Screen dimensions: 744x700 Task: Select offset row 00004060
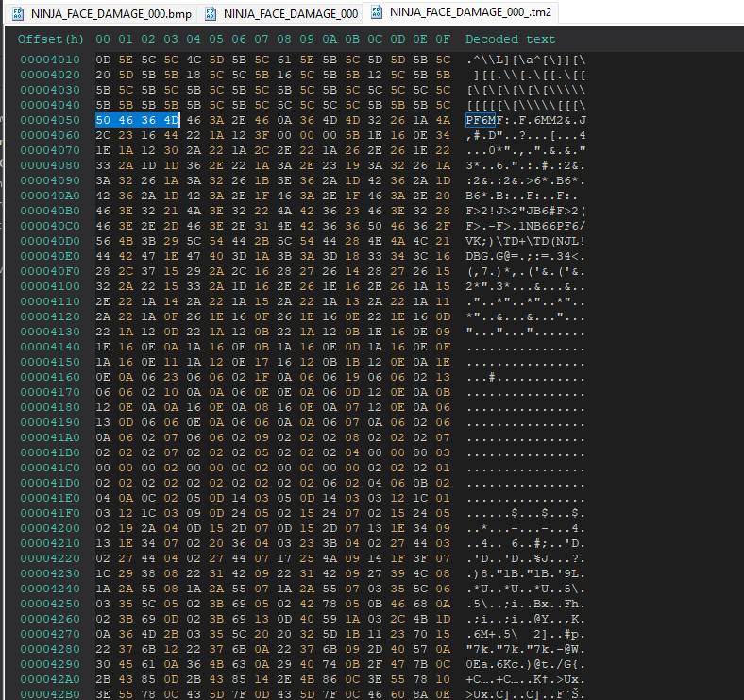50,135
